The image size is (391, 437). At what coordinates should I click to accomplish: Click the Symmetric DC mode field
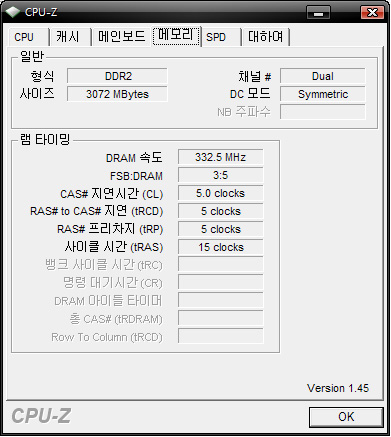[323, 94]
